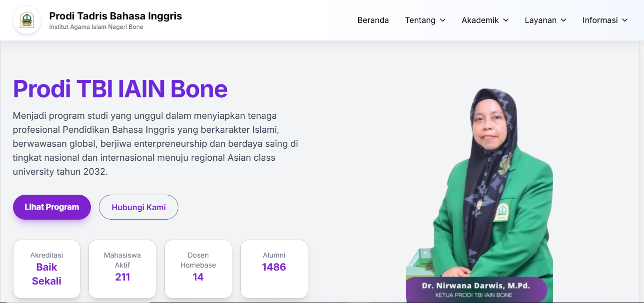The height and width of the screenshot is (303, 644).
Task: Click the Tentang chevron arrow
Action: [443, 20]
